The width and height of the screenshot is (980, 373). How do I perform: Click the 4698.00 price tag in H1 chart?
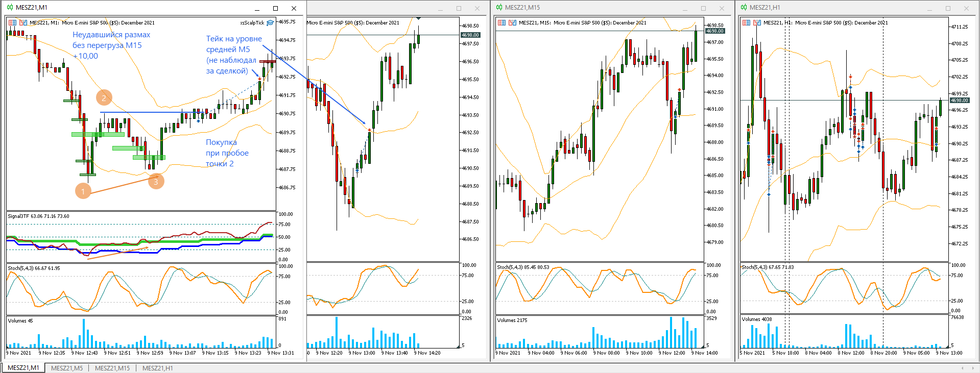point(960,101)
